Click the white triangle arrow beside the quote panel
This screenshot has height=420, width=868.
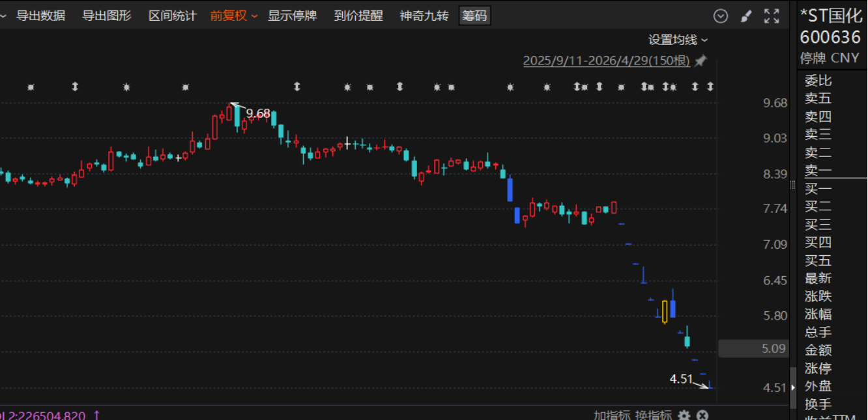(x=793, y=387)
